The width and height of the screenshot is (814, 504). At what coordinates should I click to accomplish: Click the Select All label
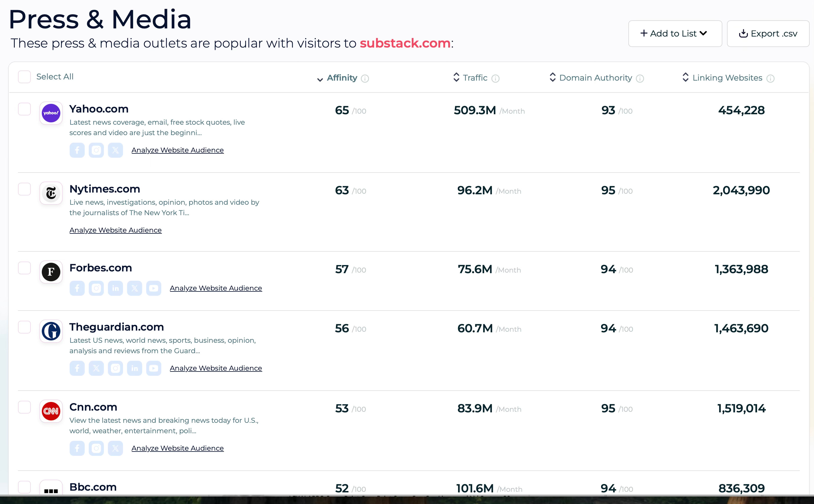(55, 77)
